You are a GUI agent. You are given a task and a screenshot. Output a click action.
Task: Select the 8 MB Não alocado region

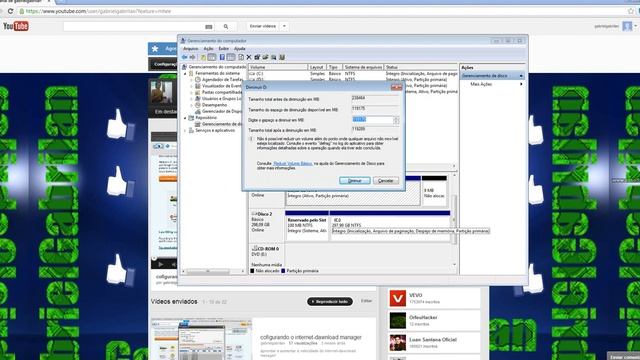point(434,190)
